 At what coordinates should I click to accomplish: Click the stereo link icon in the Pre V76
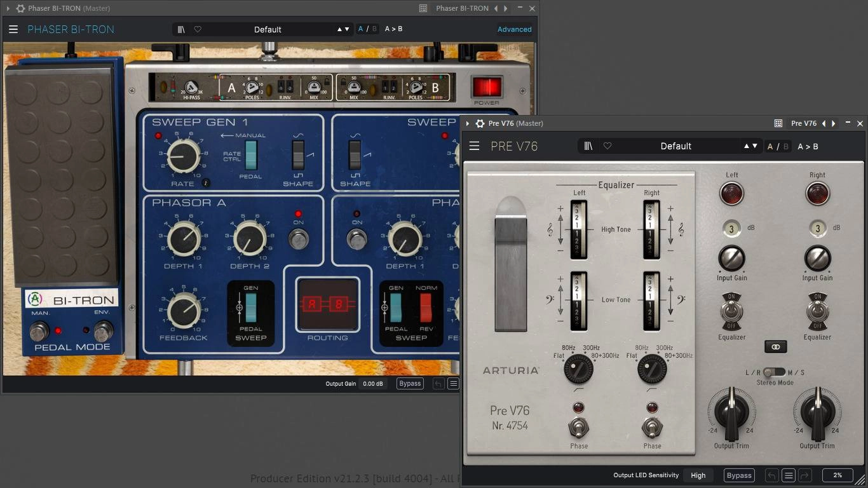point(775,347)
